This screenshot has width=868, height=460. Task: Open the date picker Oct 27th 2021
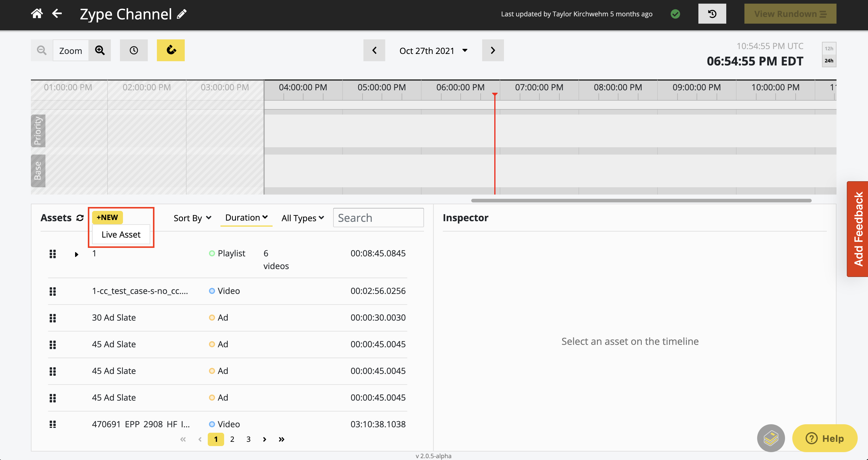(433, 51)
